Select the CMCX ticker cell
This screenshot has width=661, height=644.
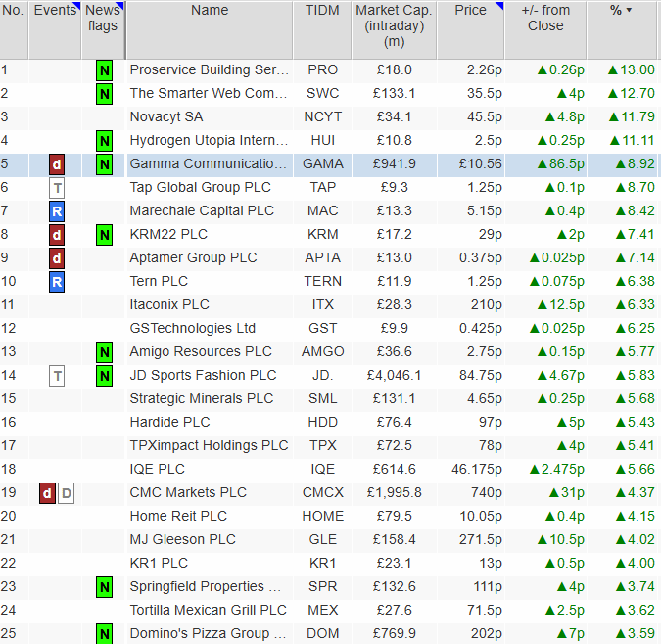point(323,493)
